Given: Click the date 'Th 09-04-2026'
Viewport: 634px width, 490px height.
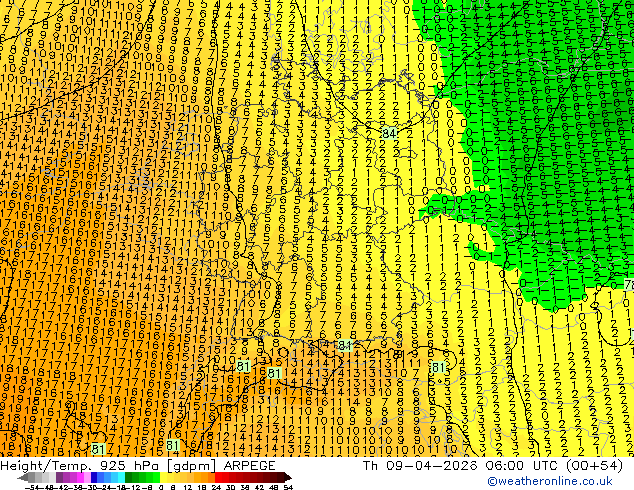Looking at the screenshot, I should (x=420, y=466).
